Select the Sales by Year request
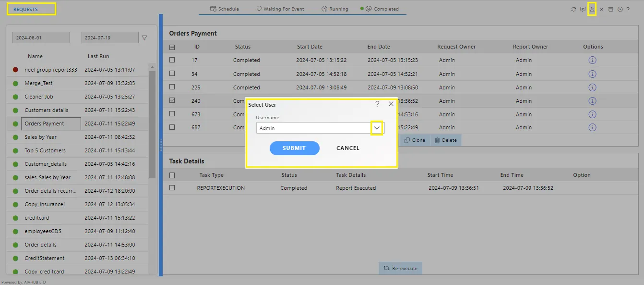The width and height of the screenshot is (644, 285). point(41,137)
